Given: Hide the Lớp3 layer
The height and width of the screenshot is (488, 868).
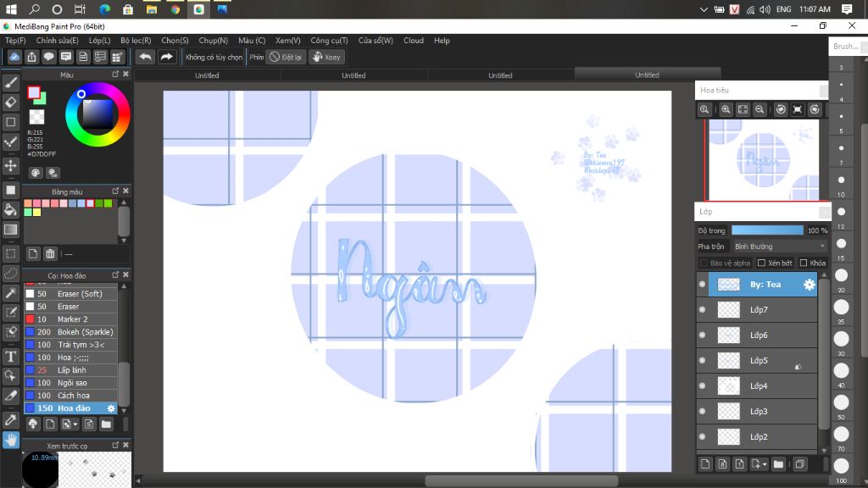Looking at the screenshot, I should click(703, 412).
